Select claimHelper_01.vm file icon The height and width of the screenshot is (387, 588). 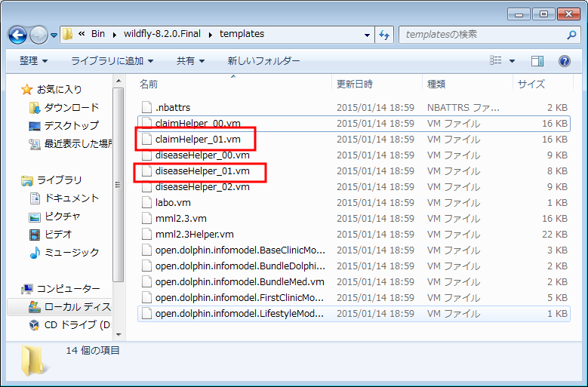[146, 139]
